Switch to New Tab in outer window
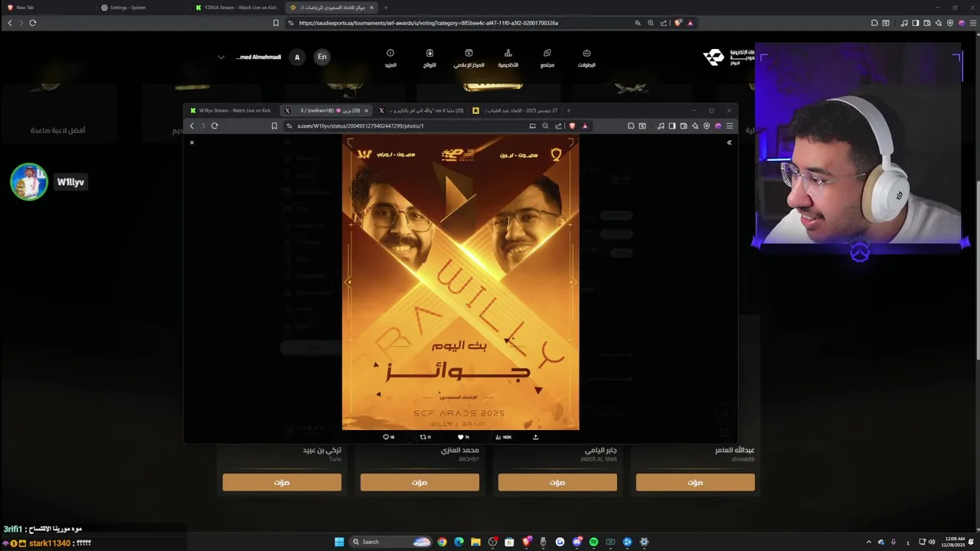Screen dimensions: 980x551 pyautogui.click(x=46, y=8)
